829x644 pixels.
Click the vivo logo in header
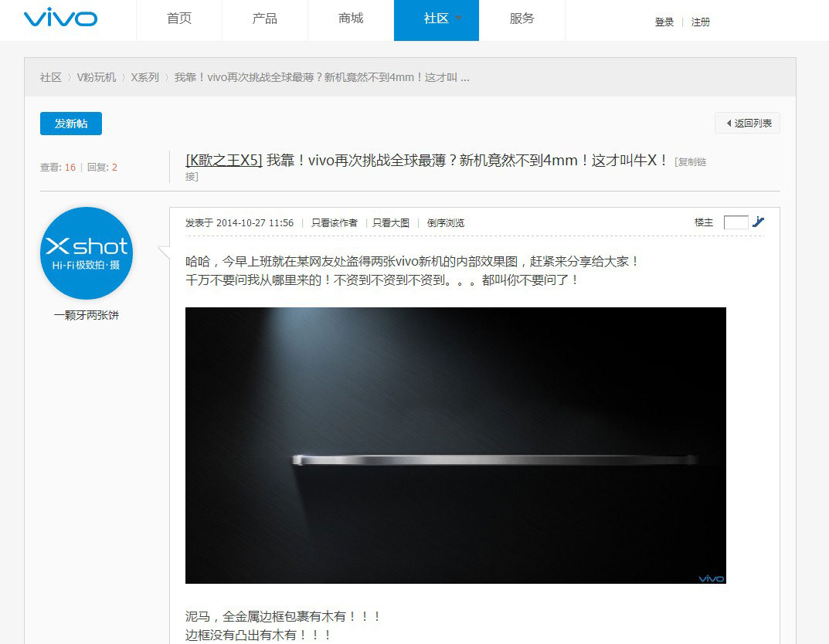[61, 18]
